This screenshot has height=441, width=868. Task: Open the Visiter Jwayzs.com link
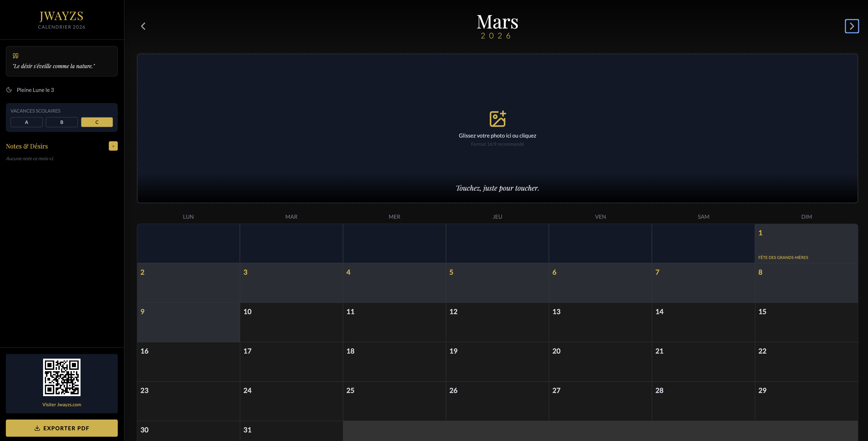tap(62, 405)
